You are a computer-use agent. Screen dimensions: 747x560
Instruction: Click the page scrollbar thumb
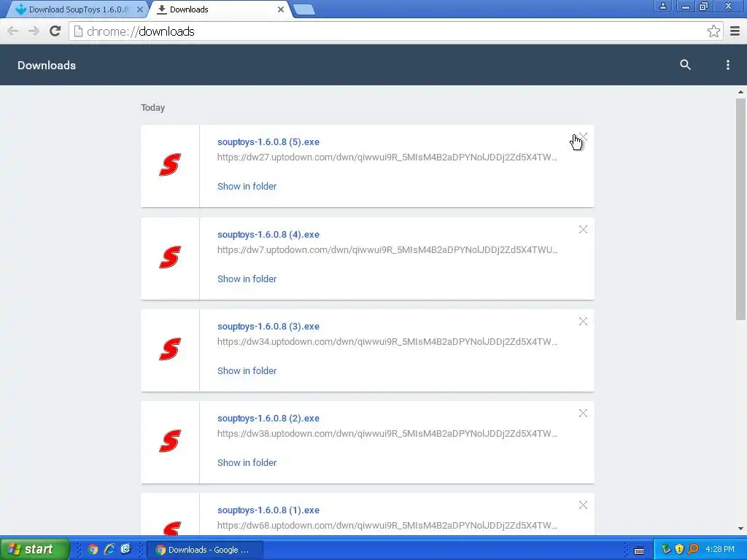click(x=740, y=209)
